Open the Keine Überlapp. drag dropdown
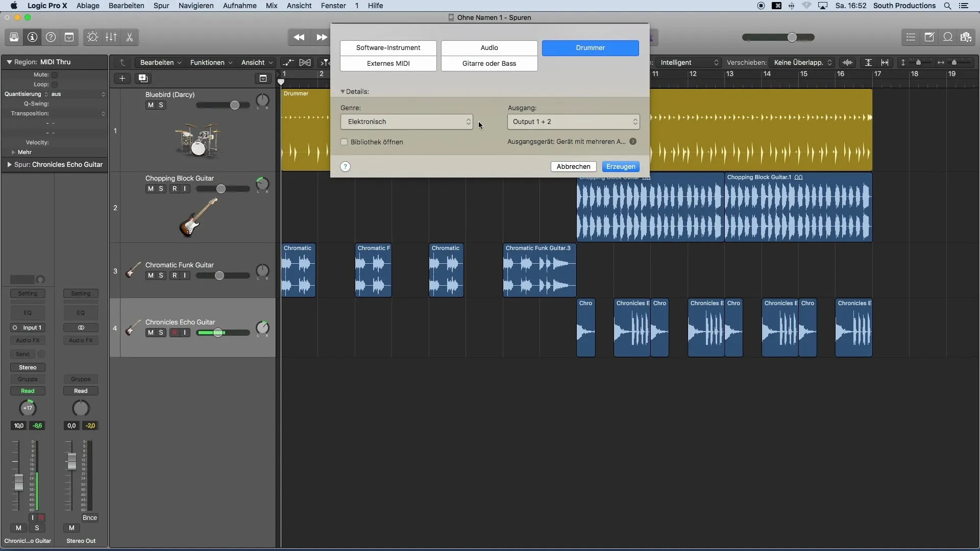Screen dimensions: 980x551 coord(802,62)
